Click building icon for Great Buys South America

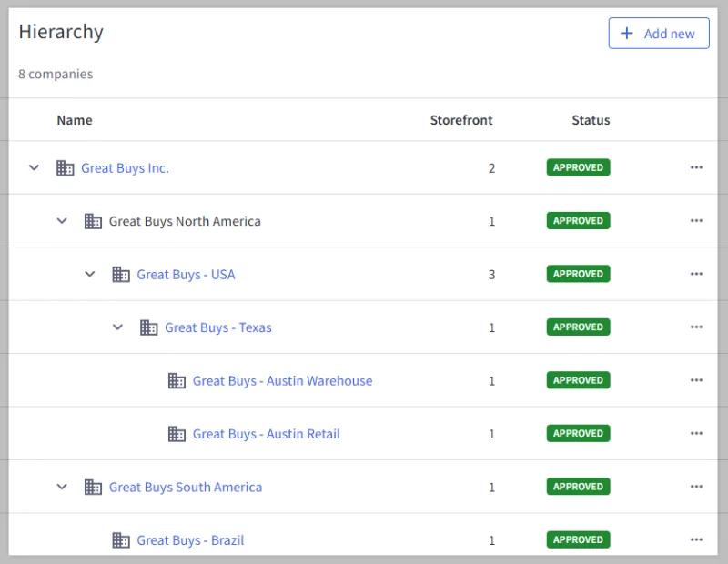(x=93, y=487)
